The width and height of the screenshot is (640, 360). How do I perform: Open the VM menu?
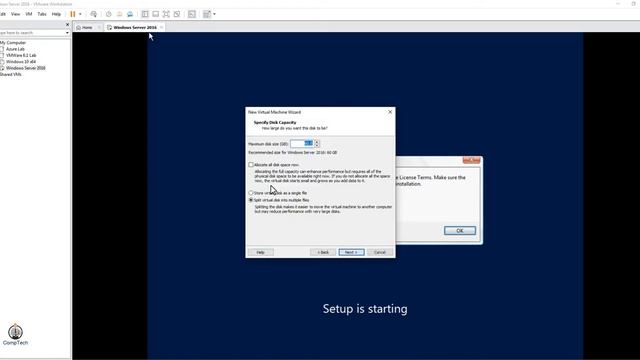click(29, 14)
